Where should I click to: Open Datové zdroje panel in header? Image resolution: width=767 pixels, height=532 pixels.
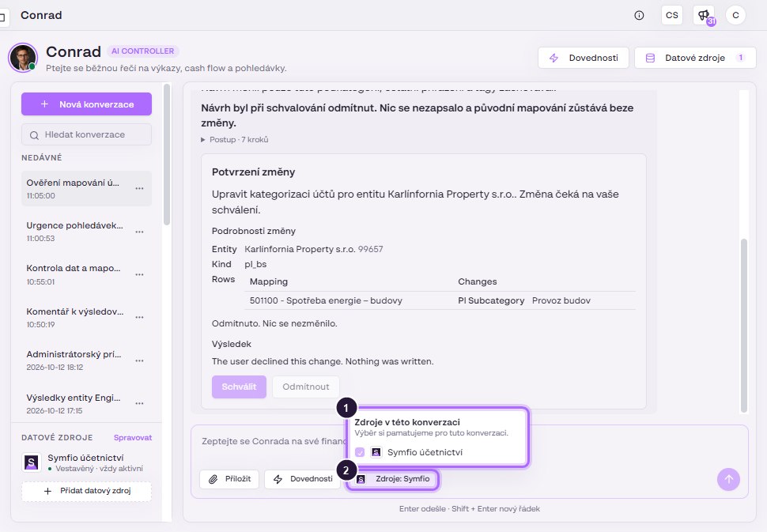(695, 58)
